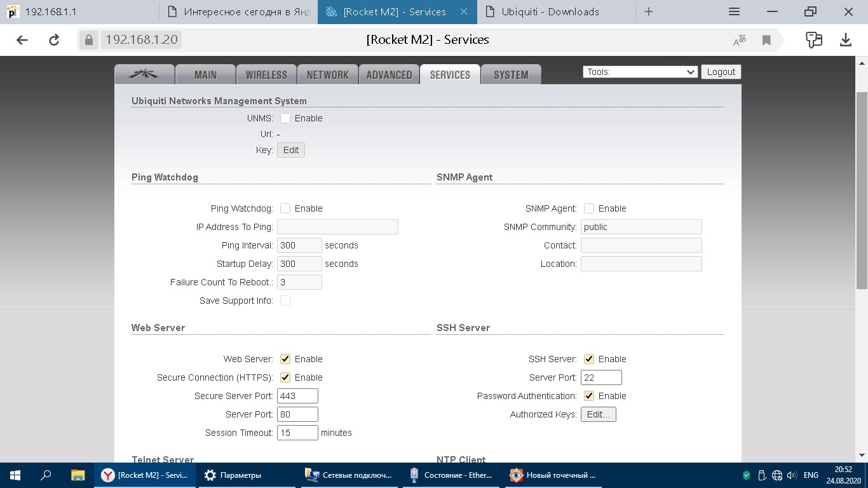
Task: Click the volume speaker tray icon
Action: (792, 475)
